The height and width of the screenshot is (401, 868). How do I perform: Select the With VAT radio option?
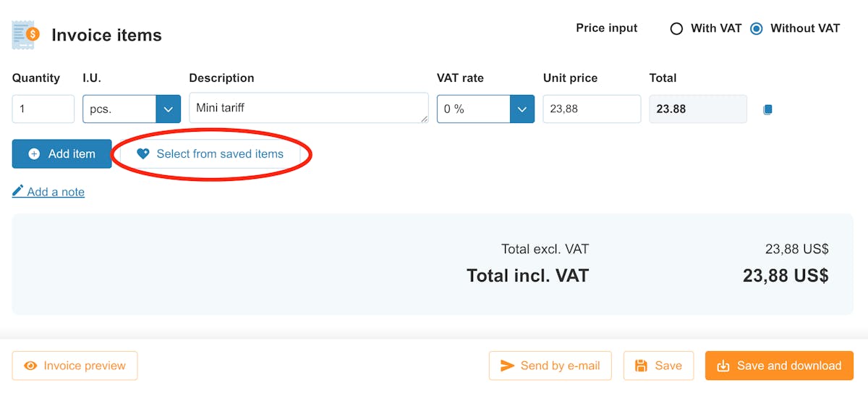click(x=676, y=29)
